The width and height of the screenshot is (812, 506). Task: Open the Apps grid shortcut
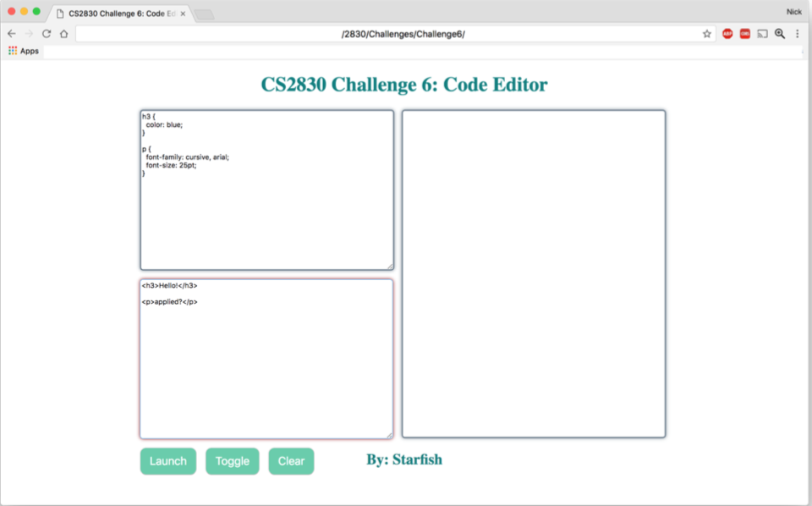tap(24, 51)
